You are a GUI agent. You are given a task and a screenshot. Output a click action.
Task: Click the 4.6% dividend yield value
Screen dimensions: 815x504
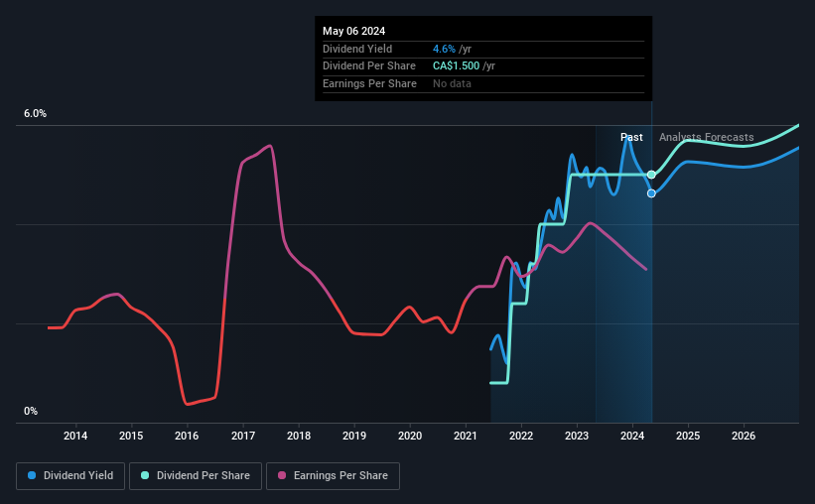click(x=444, y=49)
